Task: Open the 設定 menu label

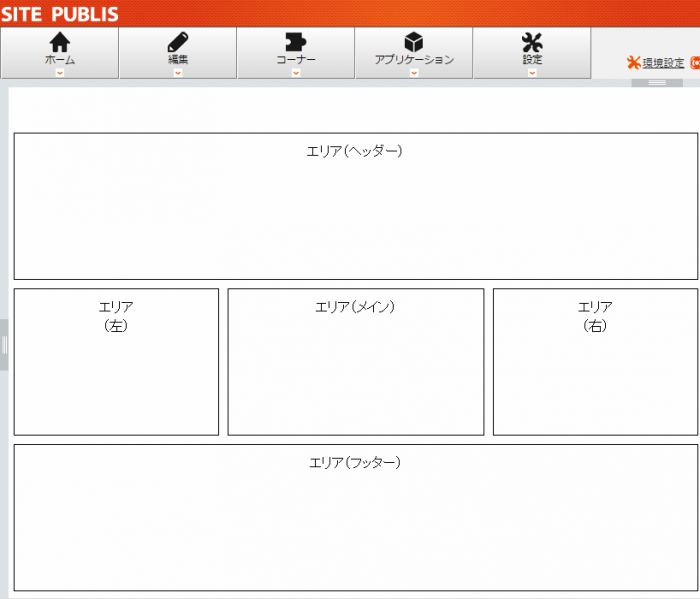Action: pyautogui.click(x=532, y=60)
